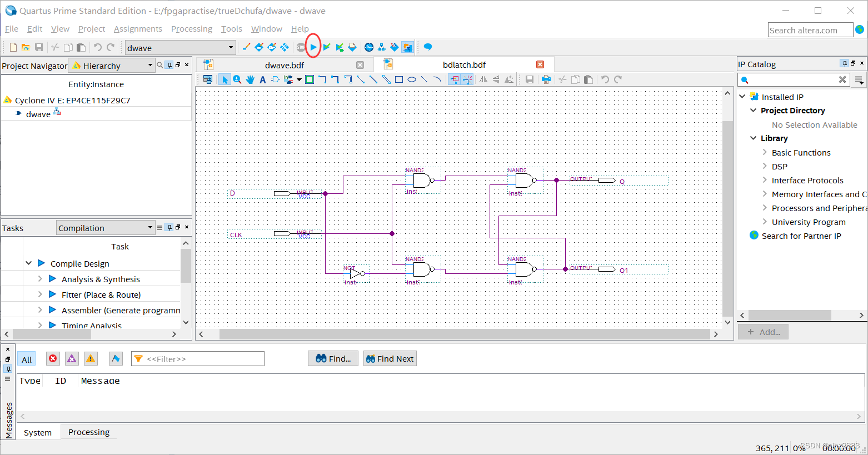Screen dimensions: 868x455
Task: Open the Assignments menu
Action: click(138, 29)
